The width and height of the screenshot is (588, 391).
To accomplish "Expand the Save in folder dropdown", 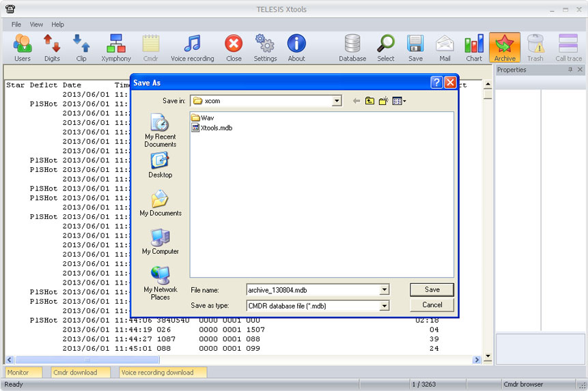I will (x=337, y=101).
